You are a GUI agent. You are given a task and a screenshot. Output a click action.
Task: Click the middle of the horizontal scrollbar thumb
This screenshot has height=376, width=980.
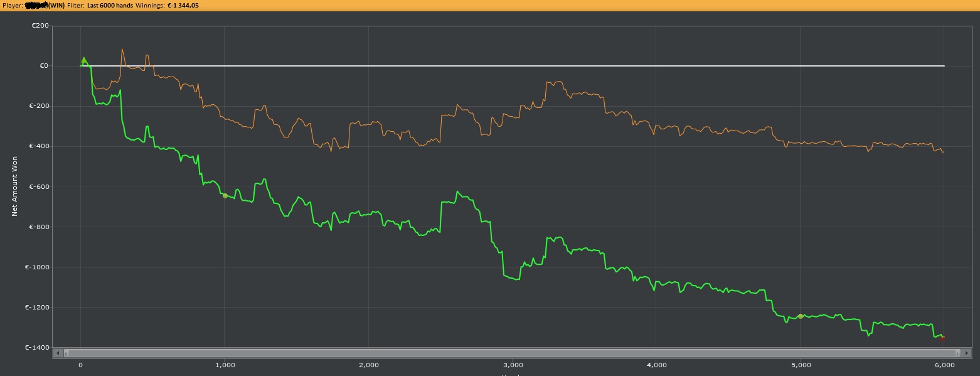point(512,353)
